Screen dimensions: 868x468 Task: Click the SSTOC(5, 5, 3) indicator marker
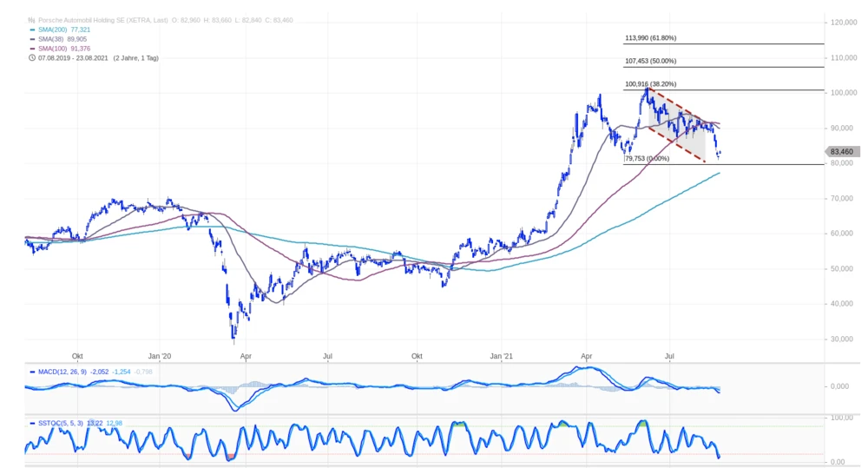pyautogui.click(x=32, y=423)
